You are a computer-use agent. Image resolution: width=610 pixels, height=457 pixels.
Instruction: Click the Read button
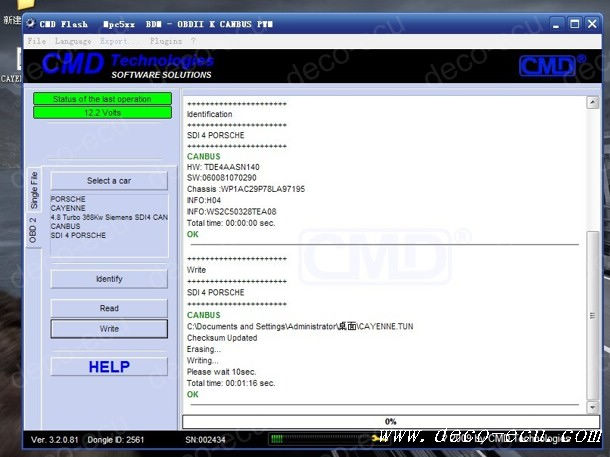pos(109,308)
